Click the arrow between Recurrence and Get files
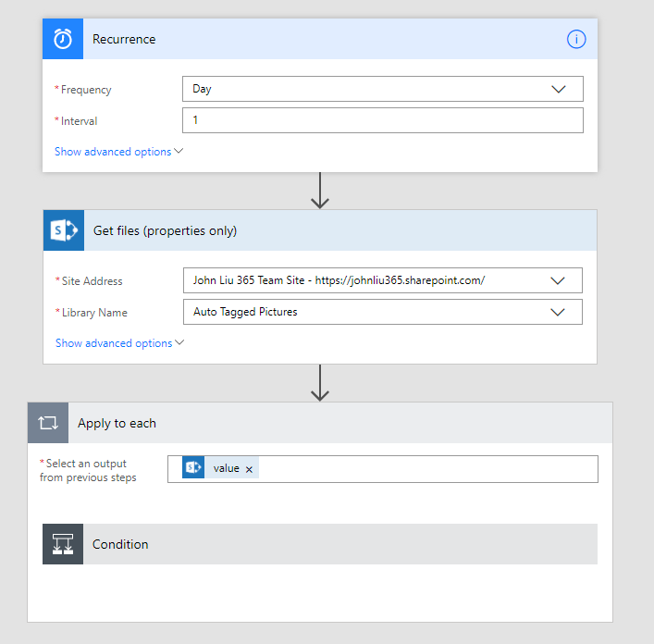This screenshot has width=654, height=644. [x=320, y=191]
